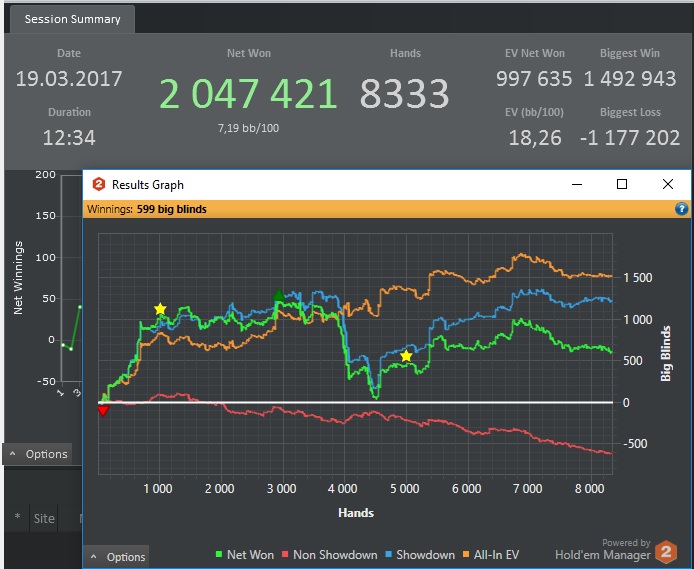
Task: Click the Hands axis title
Action: click(x=356, y=513)
